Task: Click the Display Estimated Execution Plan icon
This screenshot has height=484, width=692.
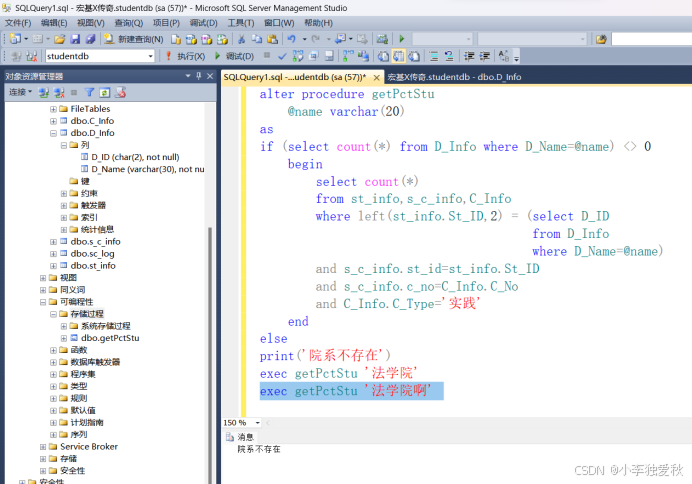Action: (x=298, y=56)
